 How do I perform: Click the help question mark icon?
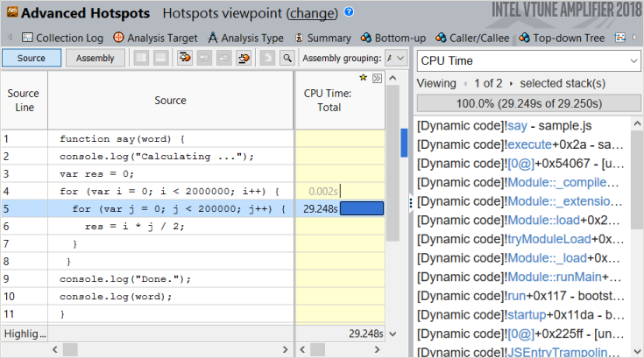click(350, 13)
